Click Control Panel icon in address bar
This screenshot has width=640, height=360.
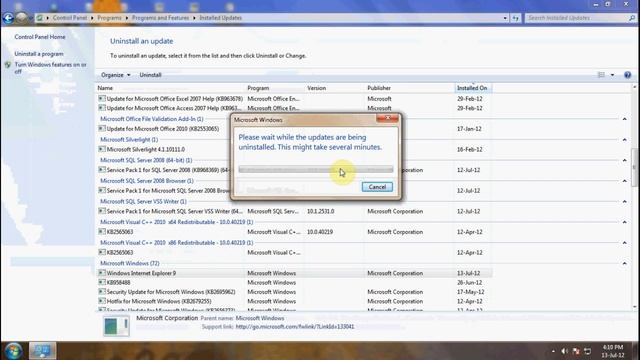coord(39,18)
